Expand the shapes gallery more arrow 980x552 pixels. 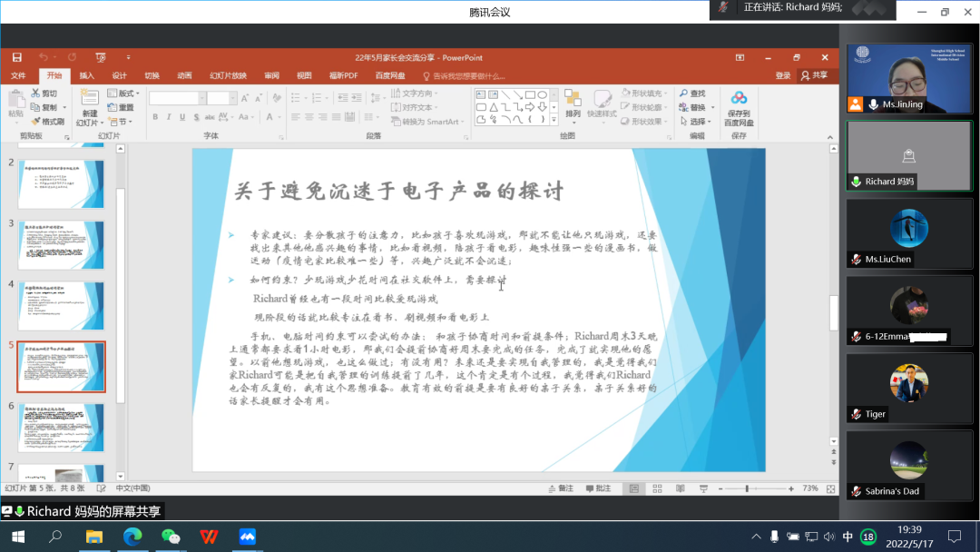pos(554,120)
